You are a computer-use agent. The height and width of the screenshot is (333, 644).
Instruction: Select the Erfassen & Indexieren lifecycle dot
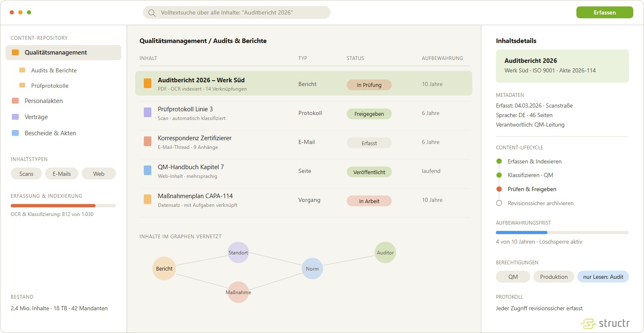(499, 161)
